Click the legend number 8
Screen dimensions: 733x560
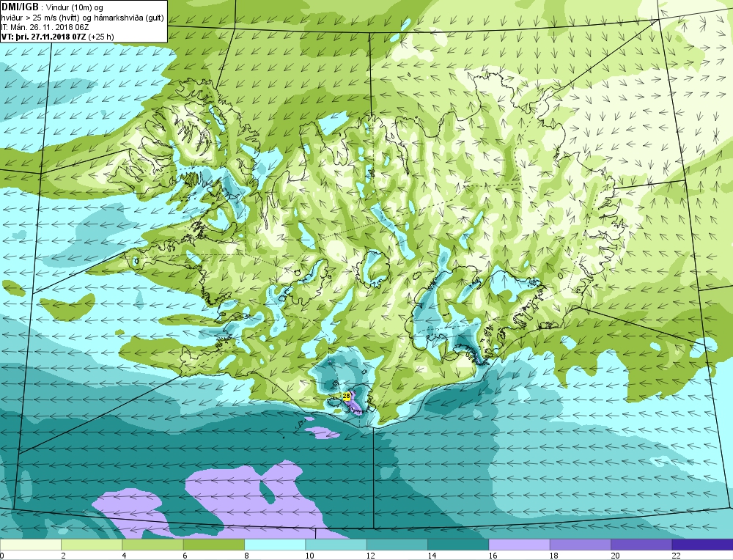(x=246, y=556)
